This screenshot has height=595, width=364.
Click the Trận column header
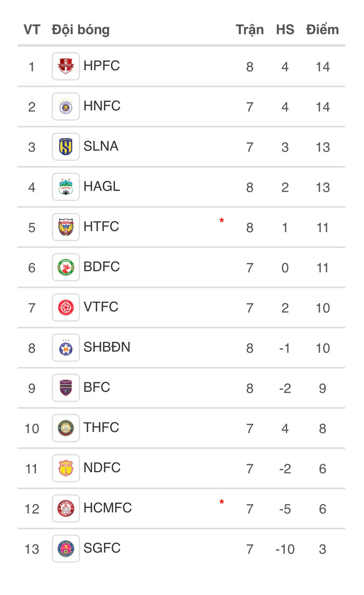pyautogui.click(x=250, y=30)
